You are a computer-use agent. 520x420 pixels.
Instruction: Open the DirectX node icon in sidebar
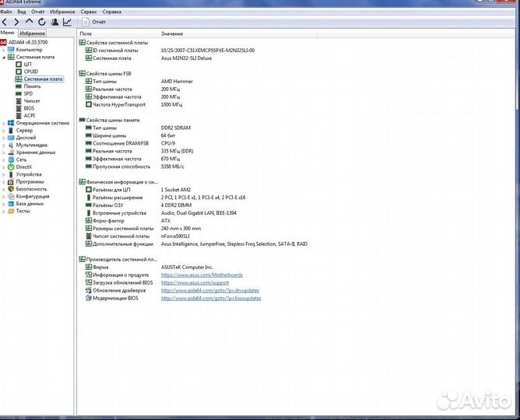(x=11, y=167)
